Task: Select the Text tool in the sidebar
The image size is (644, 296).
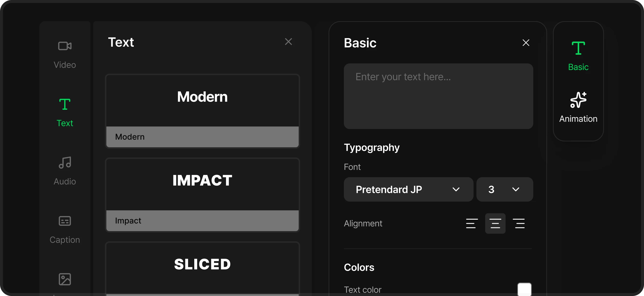Action: coord(65,113)
